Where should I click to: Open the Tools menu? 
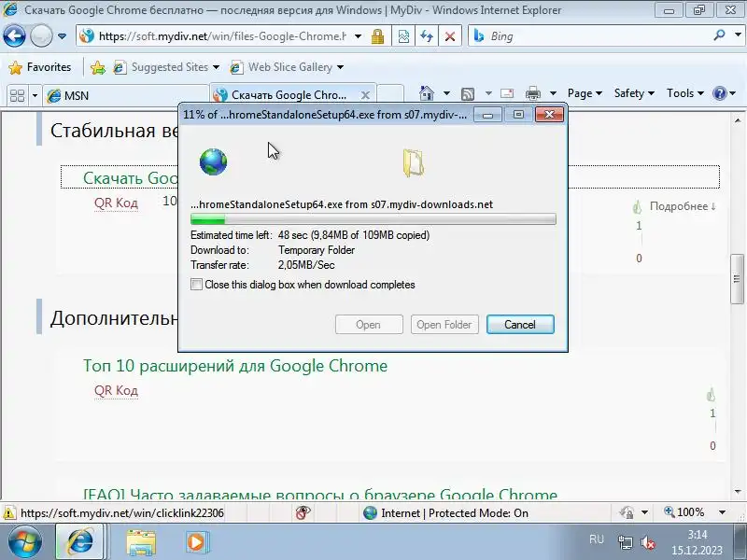685,93
